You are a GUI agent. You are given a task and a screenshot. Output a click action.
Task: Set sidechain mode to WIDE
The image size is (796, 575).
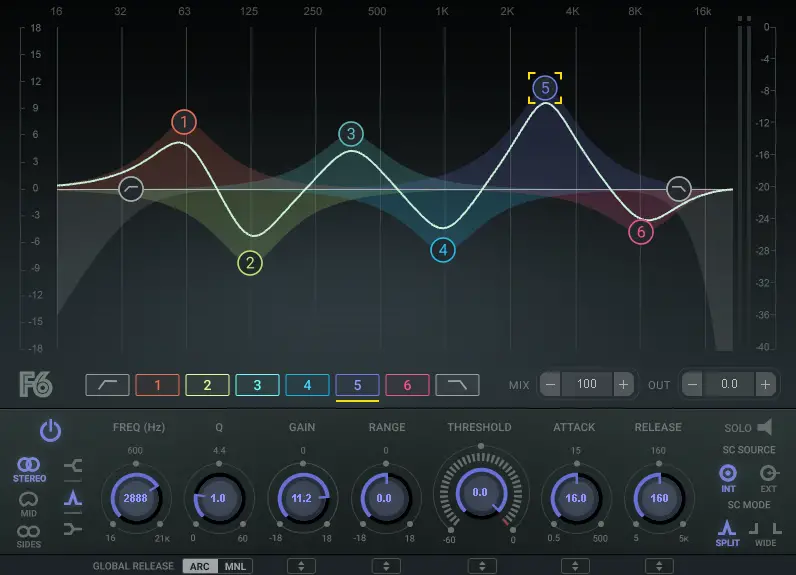coord(765,534)
